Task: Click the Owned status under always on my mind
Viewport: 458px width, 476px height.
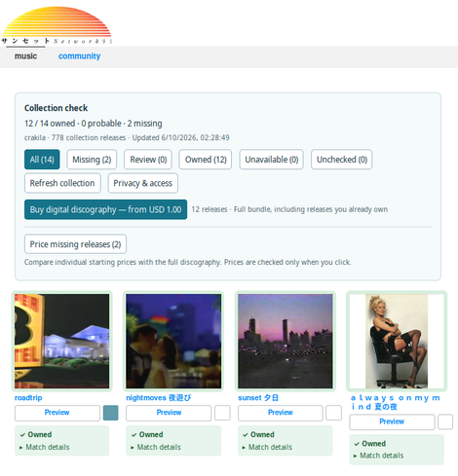Action: (370, 444)
